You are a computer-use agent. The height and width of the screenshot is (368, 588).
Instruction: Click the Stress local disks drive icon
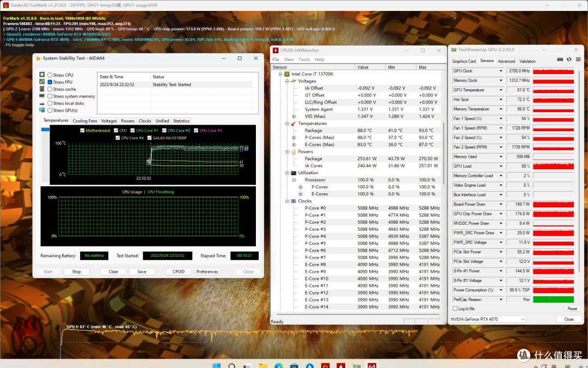coord(42,103)
